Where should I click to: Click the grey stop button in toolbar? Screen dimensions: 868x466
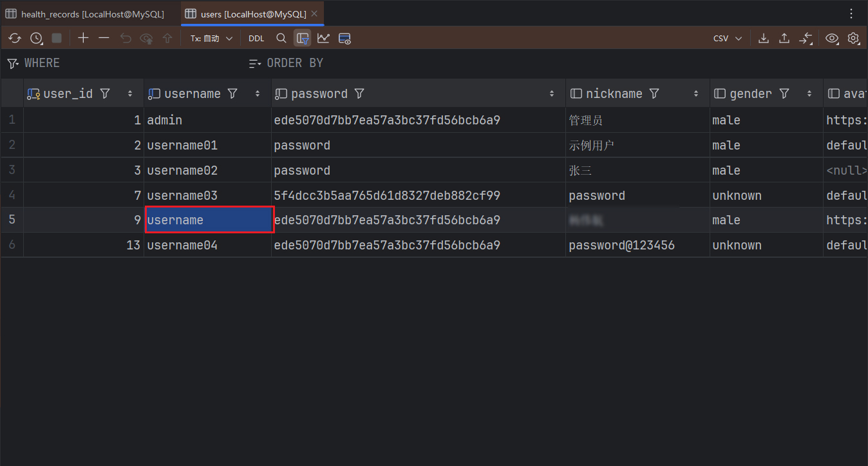57,38
